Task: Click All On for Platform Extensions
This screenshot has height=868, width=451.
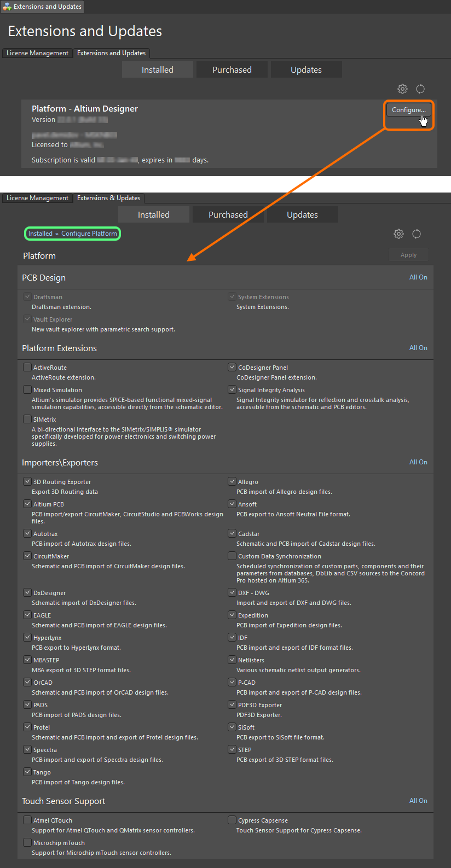Action: (418, 348)
